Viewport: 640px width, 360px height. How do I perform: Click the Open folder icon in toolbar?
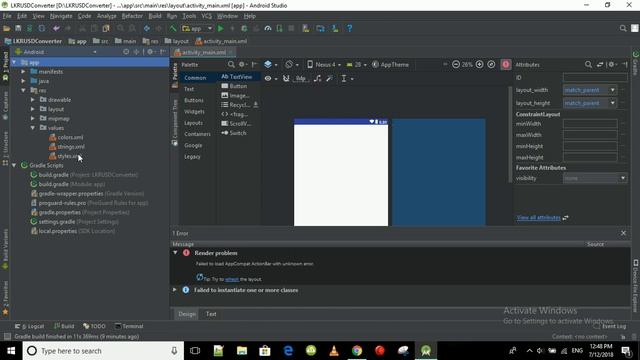[7, 29]
